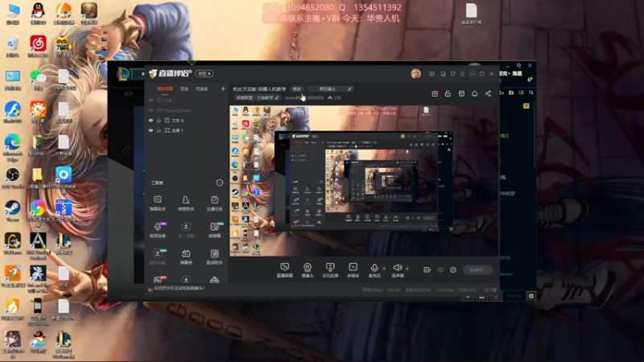The height and width of the screenshot is (362, 644).
Task: Click the share icon above preview
Action: 488,93
